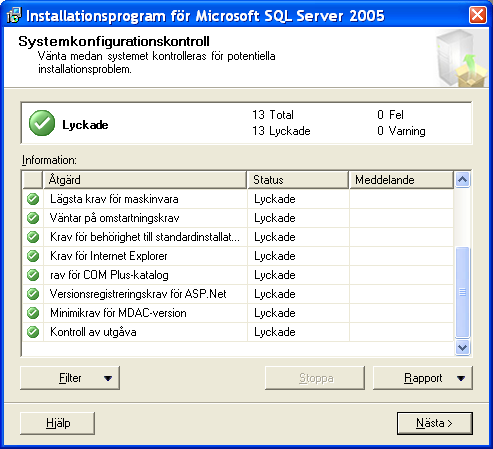Click the scroll down arrow of the list
The height and width of the screenshot is (449, 493).
(462, 348)
